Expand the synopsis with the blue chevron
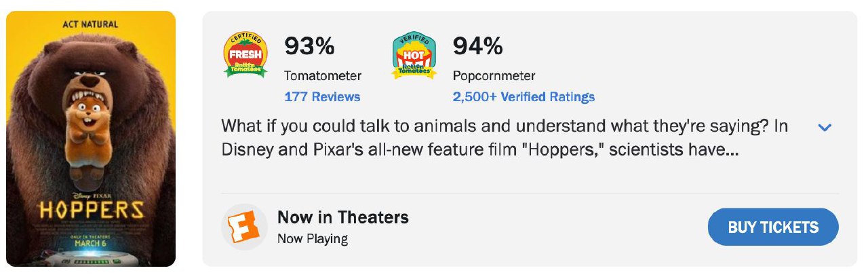The height and width of the screenshot is (279, 868). click(x=825, y=128)
